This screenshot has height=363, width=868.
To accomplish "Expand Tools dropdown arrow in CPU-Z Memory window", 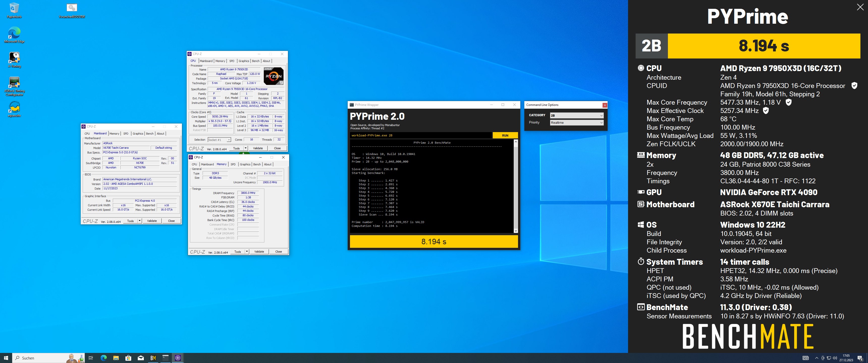I will point(247,252).
